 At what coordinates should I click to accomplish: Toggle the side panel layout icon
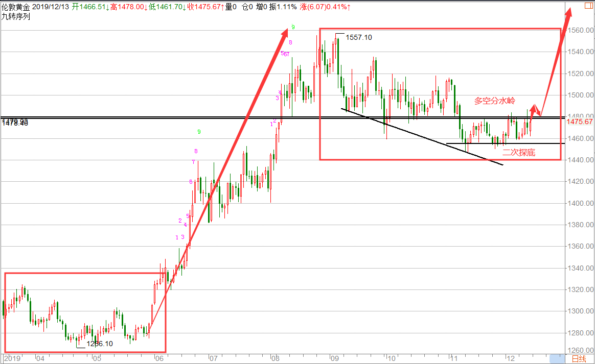pos(589,7)
